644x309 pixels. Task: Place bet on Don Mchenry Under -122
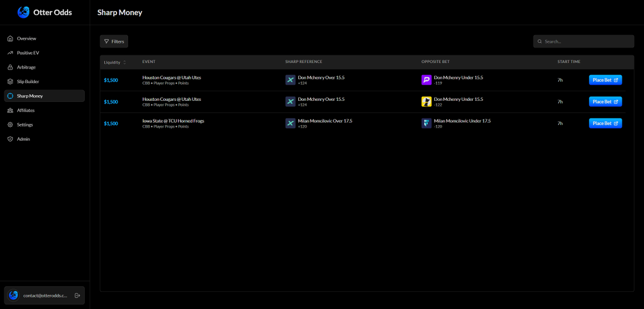coord(605,101)
